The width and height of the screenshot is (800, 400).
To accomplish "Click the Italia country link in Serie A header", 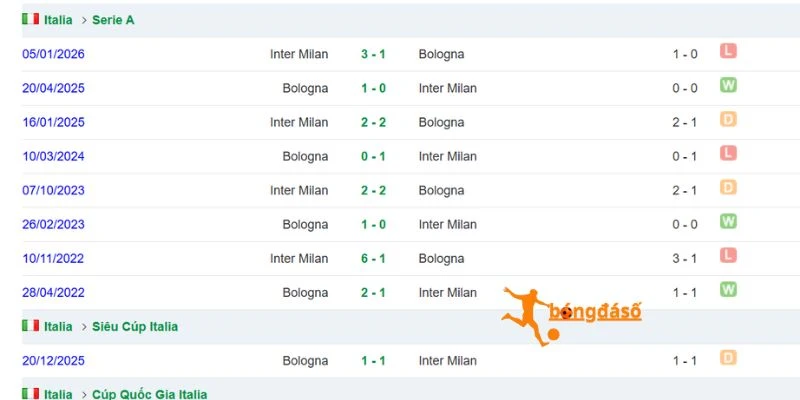I will [x=58, y=20].
